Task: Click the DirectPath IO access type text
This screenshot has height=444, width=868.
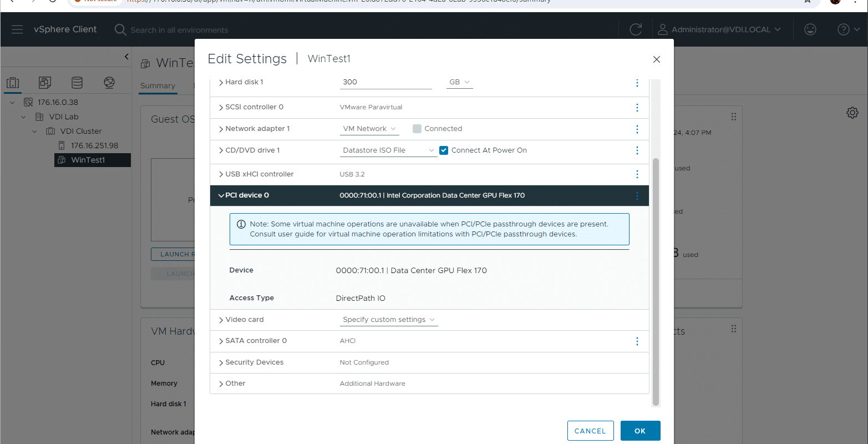Action: click(361, 298)
